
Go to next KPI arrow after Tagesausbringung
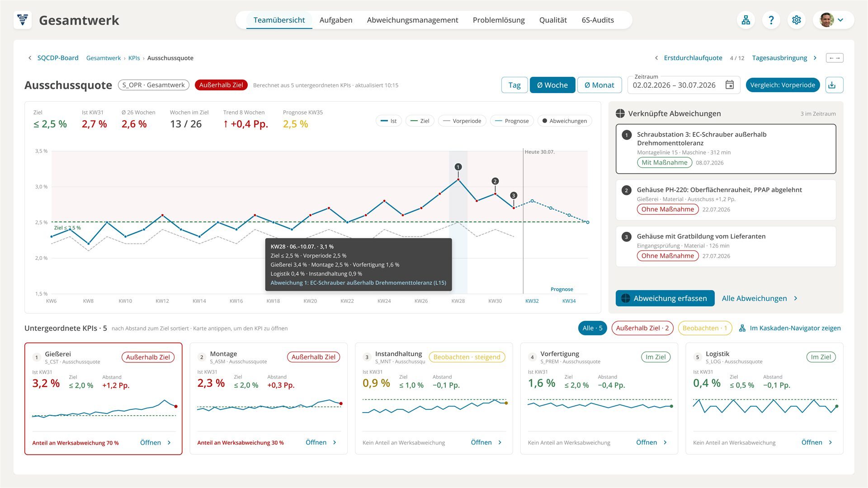tap(815, 58)
